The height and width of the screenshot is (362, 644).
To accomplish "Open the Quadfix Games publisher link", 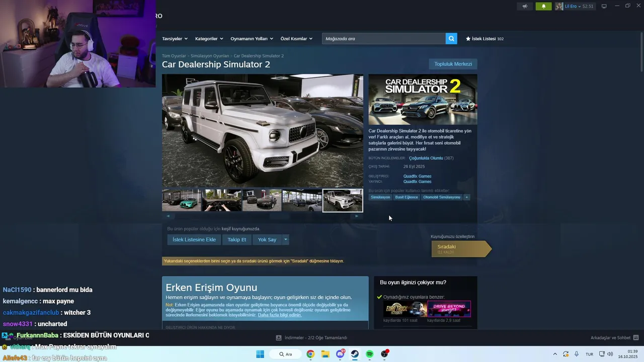I will coord(417,182).
